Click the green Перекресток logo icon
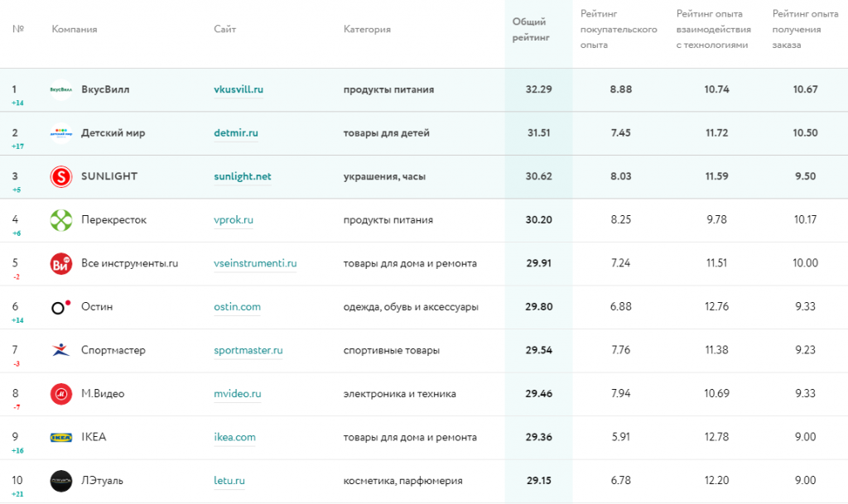848x504 pixels. pyautogui.click(x=61, y=220)
